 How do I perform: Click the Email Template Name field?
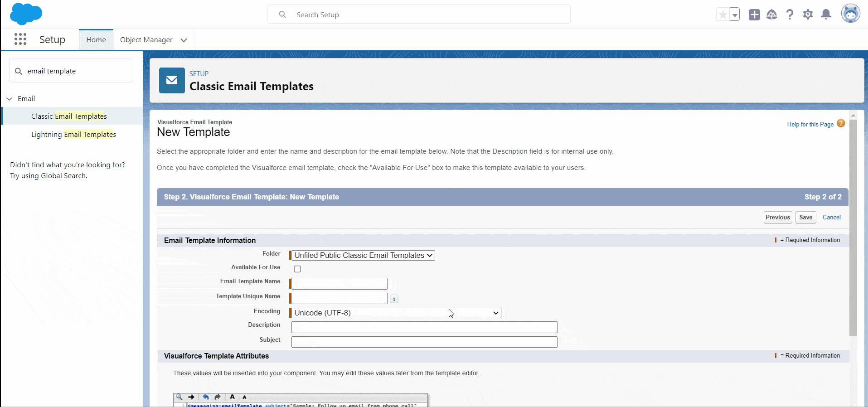339,284
